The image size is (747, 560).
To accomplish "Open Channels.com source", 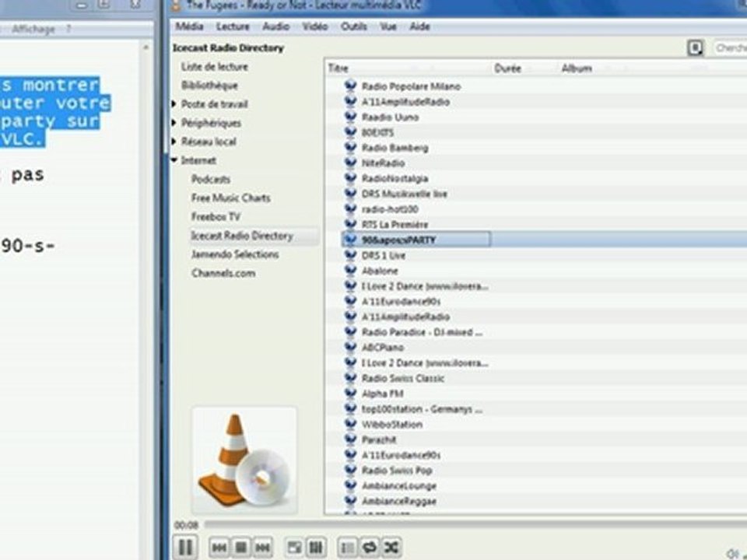I will [x=223, y=273].
